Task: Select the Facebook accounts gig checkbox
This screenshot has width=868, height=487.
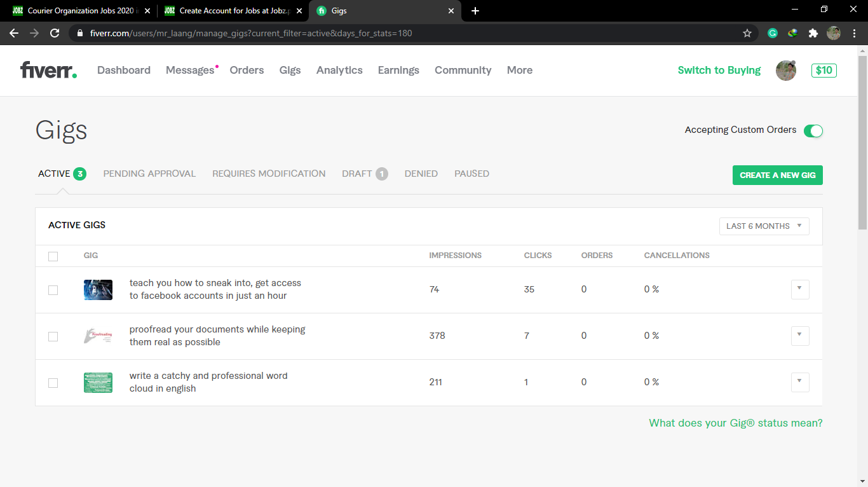Action: 53,290
